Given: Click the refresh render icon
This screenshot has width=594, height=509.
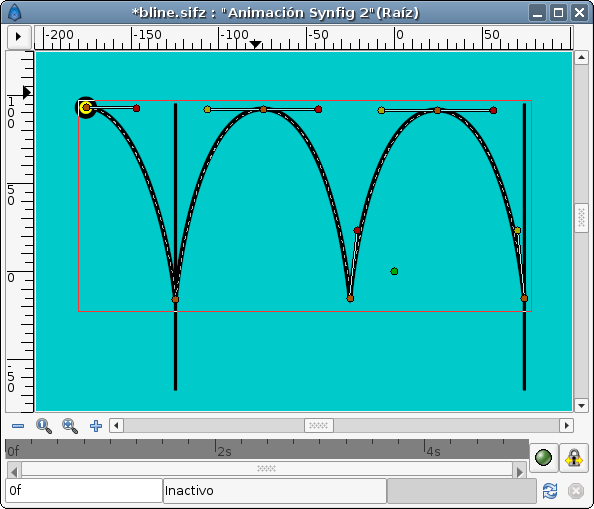Looking at the screenshot, I should point(550,491).
